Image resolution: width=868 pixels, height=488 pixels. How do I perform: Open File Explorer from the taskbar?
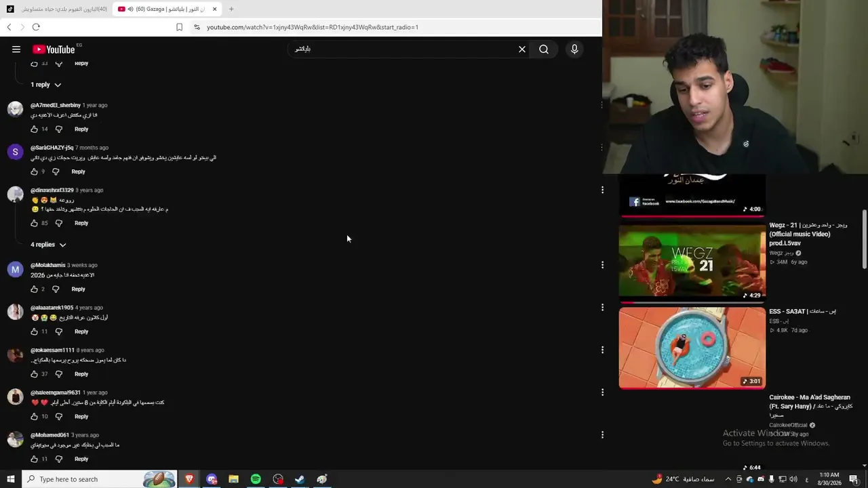tap(233, 479)
